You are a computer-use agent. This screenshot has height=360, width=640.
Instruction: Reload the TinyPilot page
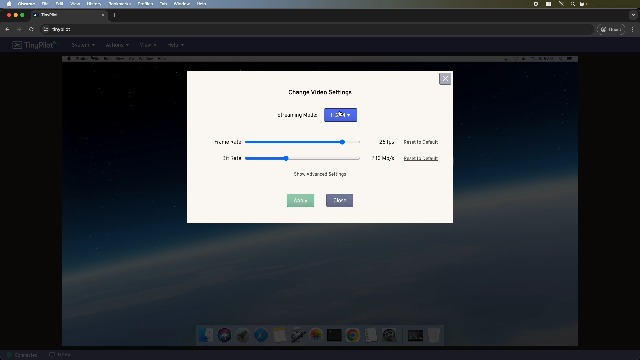tap(31, 29)
